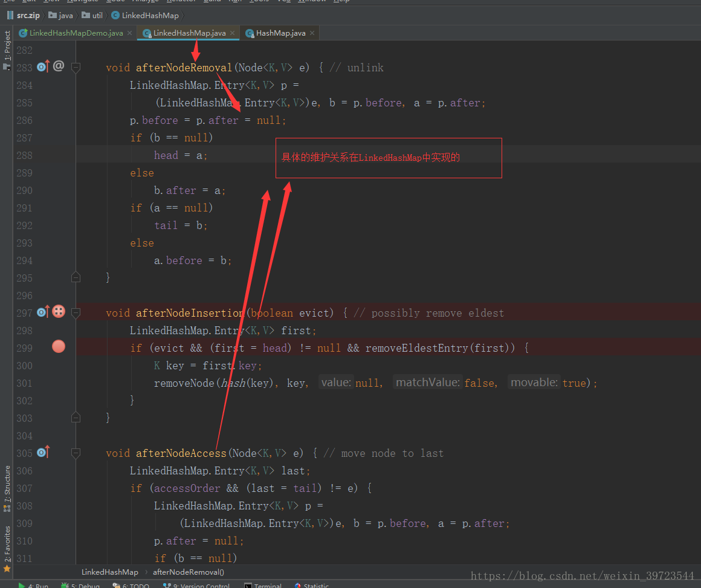This screenshot has width=701, height=588.
Task: Open the HashMap.java editor tab
Action: click(x=280, y=33)
